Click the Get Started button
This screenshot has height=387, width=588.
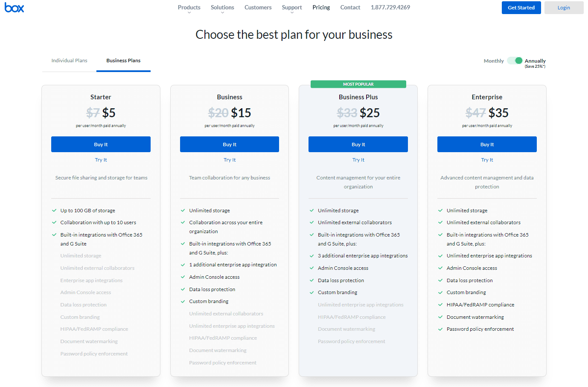coord(521,7)
